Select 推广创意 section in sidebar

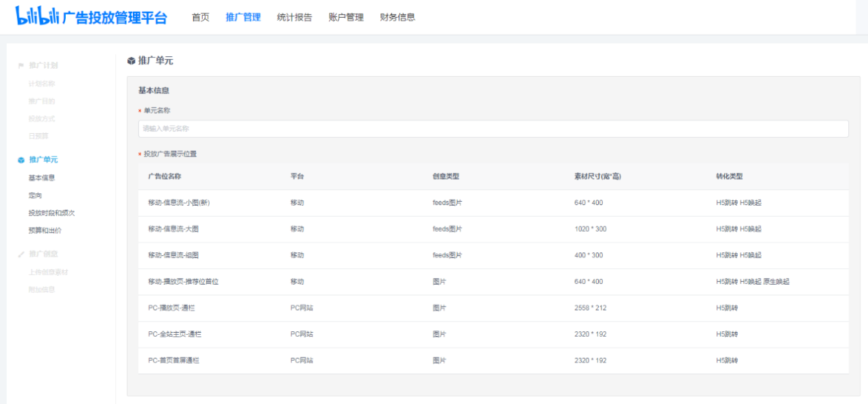click(43, 254)
